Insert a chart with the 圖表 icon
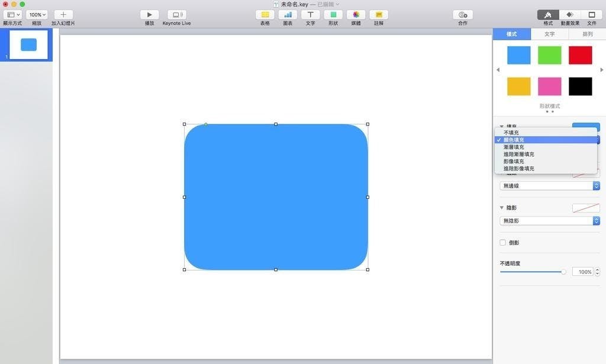Screen dimensions: 606x364 (x=287, y=15)
